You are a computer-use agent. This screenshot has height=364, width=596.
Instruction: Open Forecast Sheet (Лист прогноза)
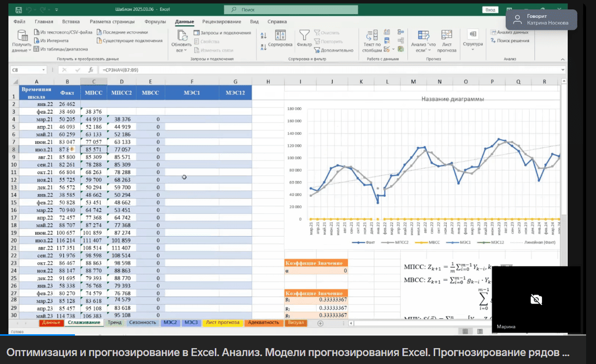click(x=447, y=41)
